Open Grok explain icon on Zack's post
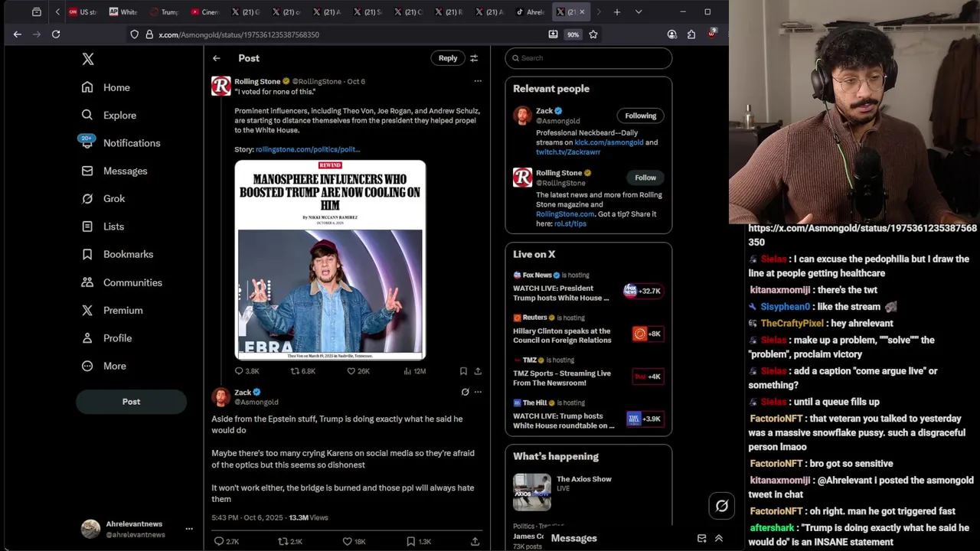The width and height of the screenshot is (980, 551). click(465, 392)
